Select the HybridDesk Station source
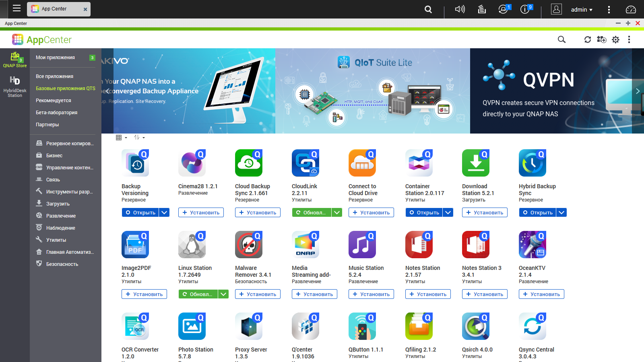Screen dimensions: 644x362 (15, 87)
